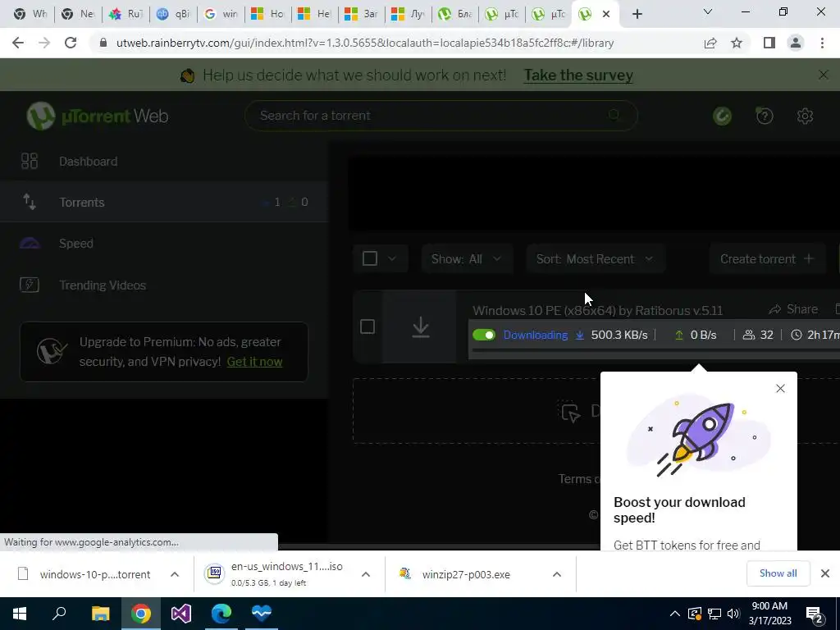
Task: Open Microsoft Edge from taskbar
Action: (221, 614)
